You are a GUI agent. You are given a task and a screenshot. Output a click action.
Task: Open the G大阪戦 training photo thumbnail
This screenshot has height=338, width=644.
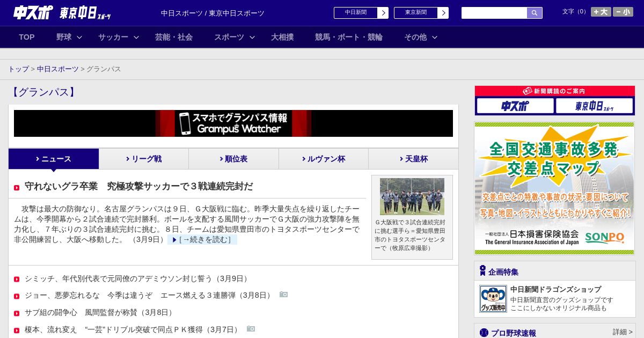[x=412, y=196]
